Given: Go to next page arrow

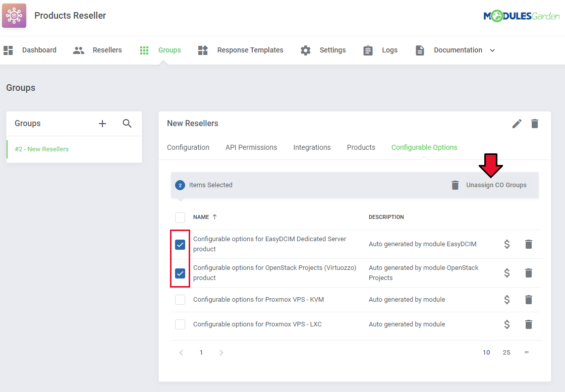Looking at the screenshot, I should pos(221,353).
